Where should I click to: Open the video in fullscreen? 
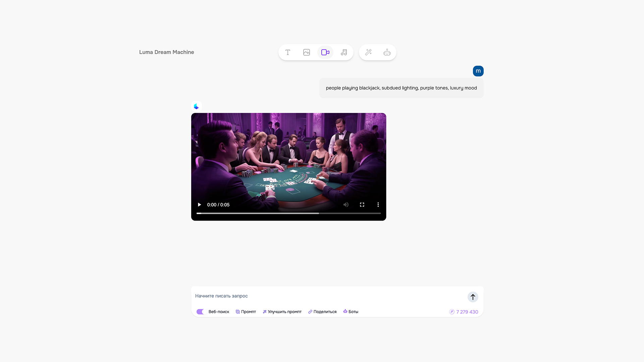(x=362, y=205)
